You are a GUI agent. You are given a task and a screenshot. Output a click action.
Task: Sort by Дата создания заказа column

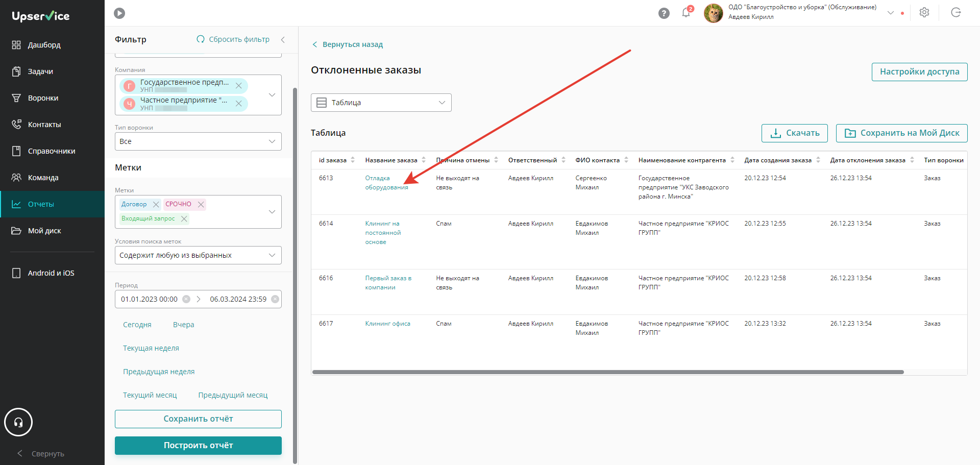[818, 160]
